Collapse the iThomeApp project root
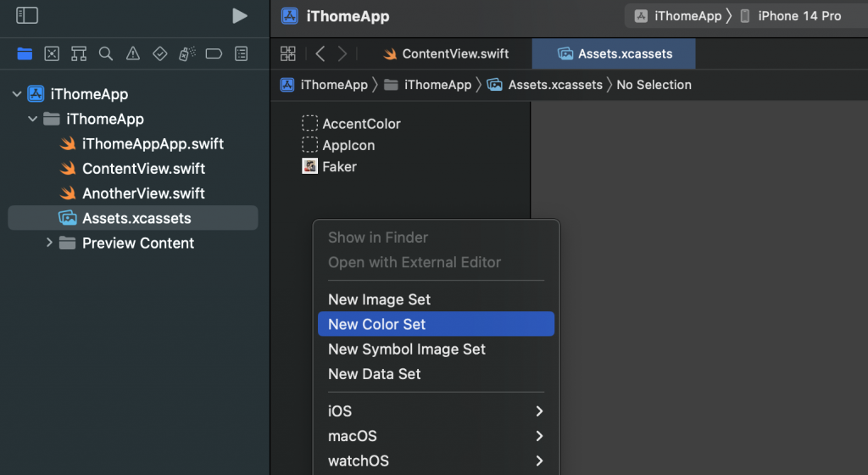 (x=17, y=94)
